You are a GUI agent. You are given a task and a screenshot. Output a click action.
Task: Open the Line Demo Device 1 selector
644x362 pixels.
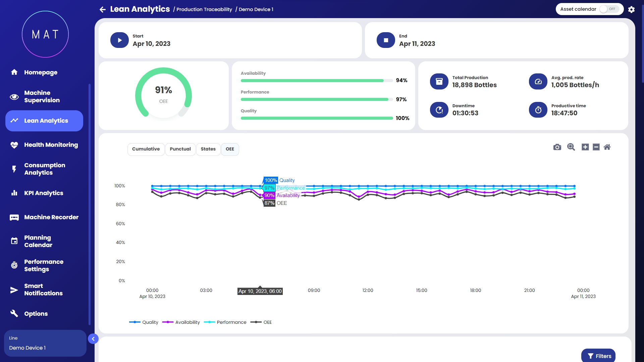tap(45, 343)
